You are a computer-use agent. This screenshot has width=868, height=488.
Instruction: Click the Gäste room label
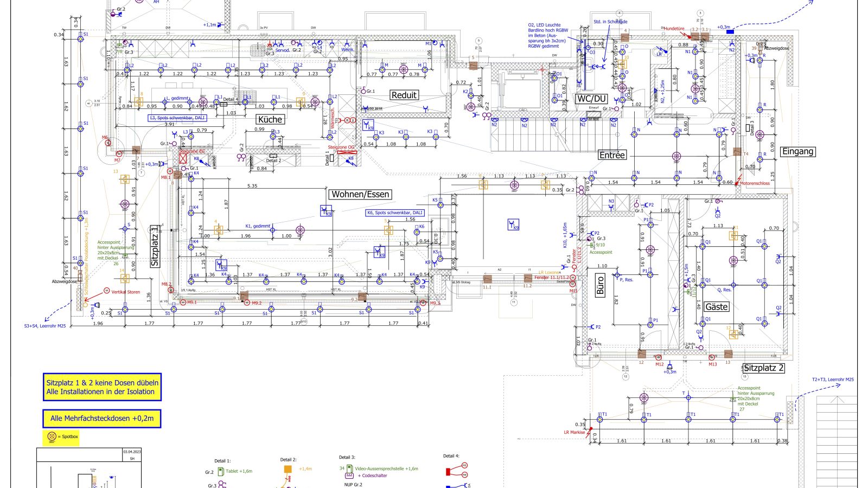coord(716,307)
